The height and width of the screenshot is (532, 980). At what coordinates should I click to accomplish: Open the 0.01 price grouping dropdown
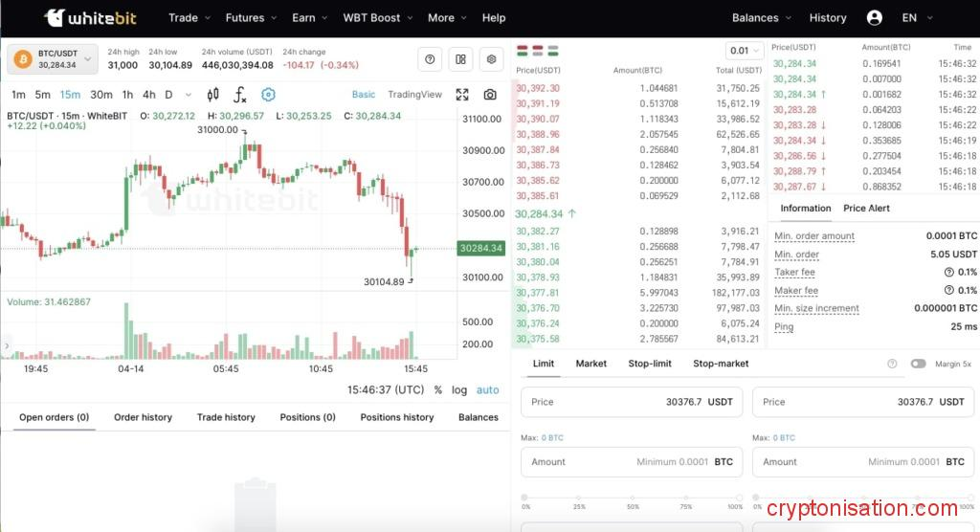point(744,51)
